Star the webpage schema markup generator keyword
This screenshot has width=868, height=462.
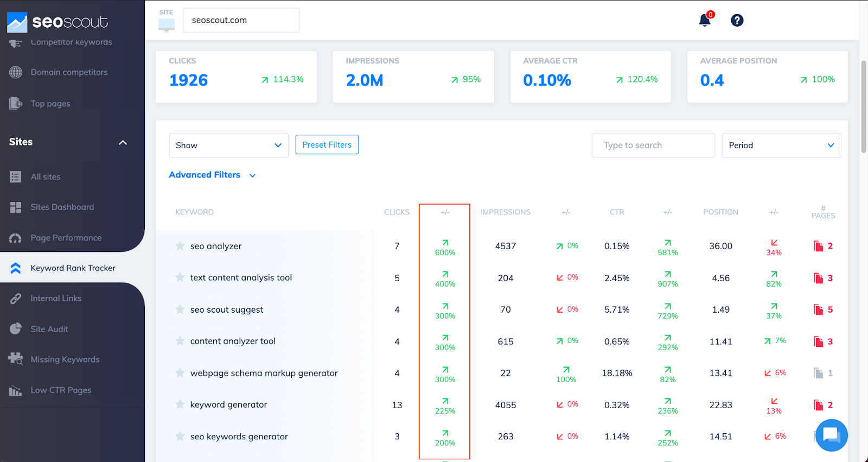180,373
